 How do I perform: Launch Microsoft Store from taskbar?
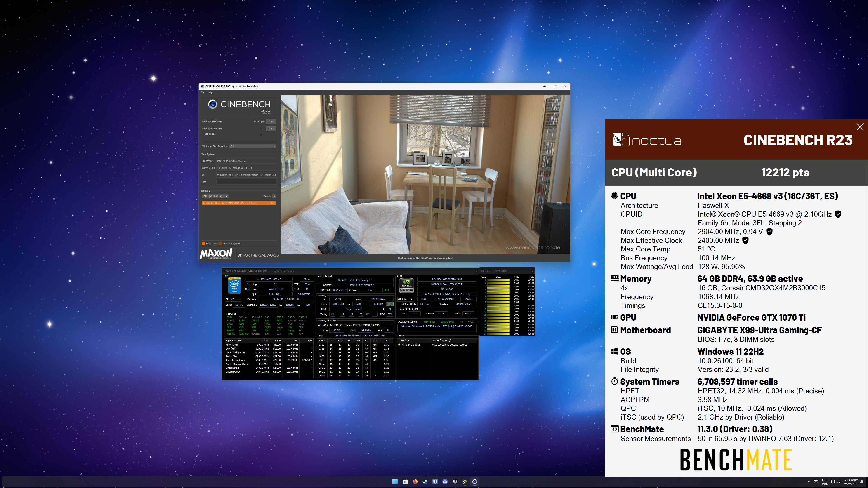click(405, 482)
